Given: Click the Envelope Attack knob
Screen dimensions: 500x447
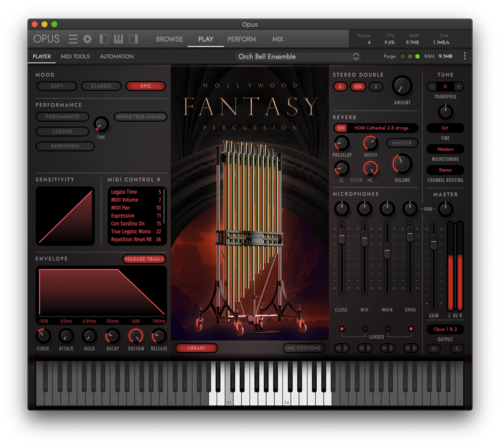Looking at the screenshot, I should pos(66,336).
